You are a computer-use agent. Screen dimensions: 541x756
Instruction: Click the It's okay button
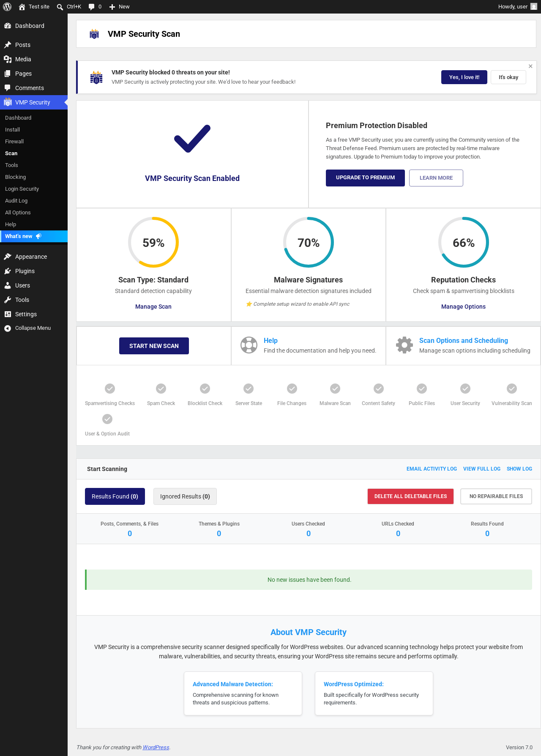(x=508, y=77)
